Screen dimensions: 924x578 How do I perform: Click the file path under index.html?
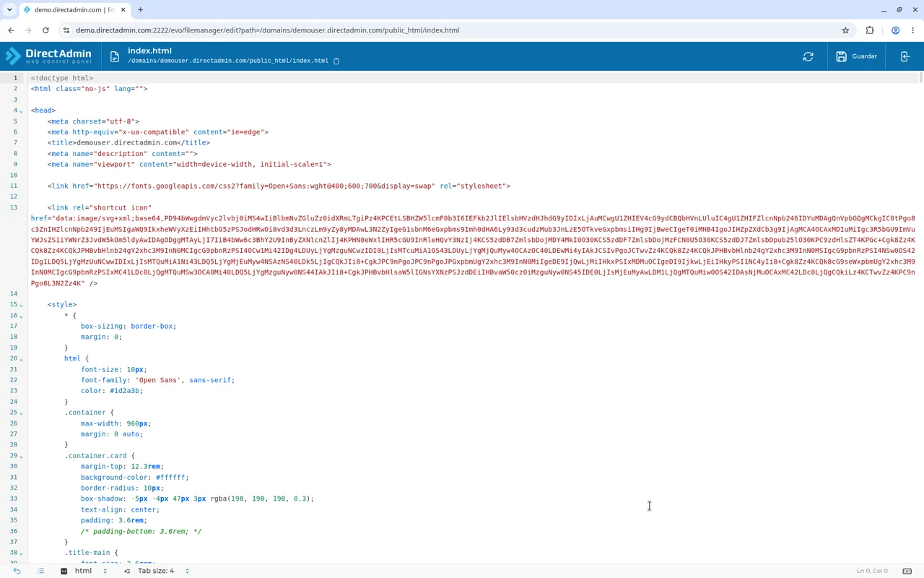point(228,61)
